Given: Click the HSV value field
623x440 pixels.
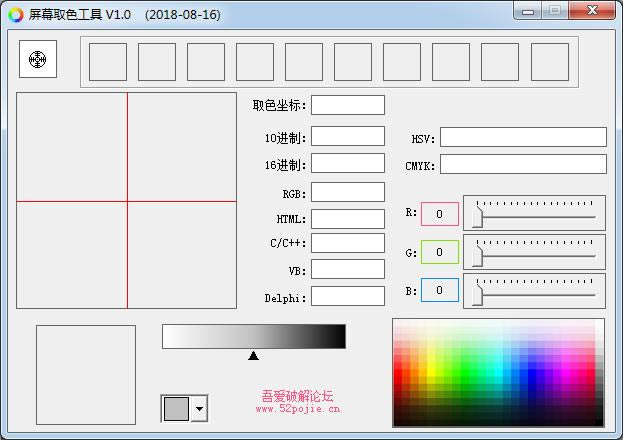Looking at the screenshot, I should (x=523, y=138).
